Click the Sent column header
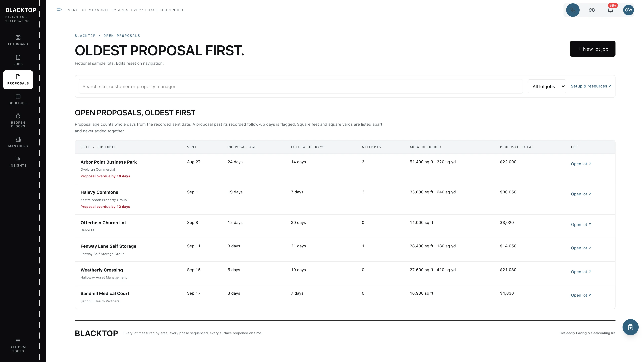Image resolution: width=644 pixels, height=362 pixels. coord(192,147)
